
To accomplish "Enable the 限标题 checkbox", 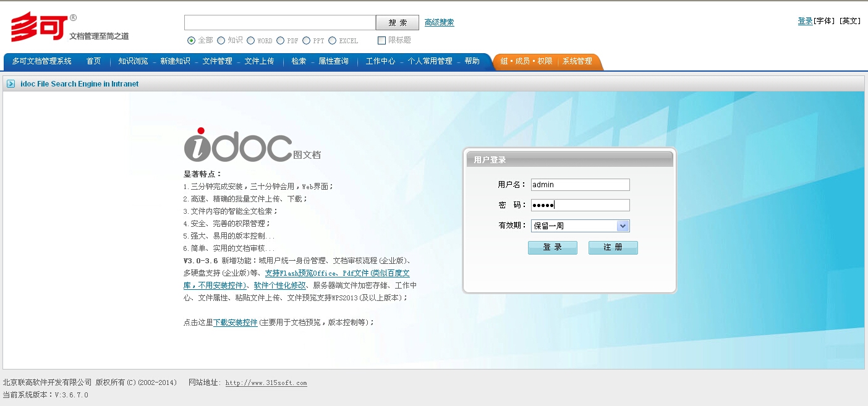I will click(x=381, y=41).
